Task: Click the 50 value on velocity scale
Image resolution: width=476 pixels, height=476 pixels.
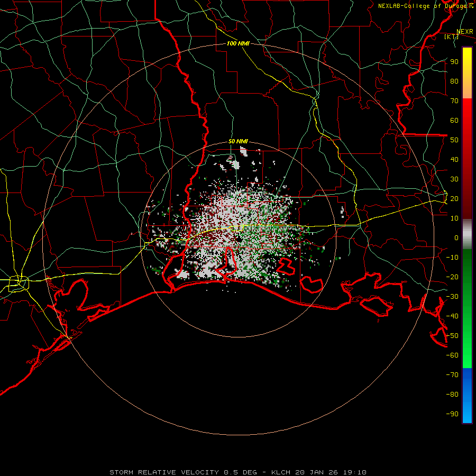Action: (454, 140)
